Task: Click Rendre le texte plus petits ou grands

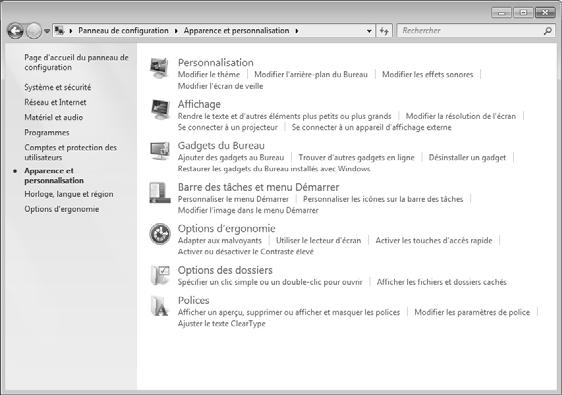Action: pyautogui.click(x=284, y=116)
